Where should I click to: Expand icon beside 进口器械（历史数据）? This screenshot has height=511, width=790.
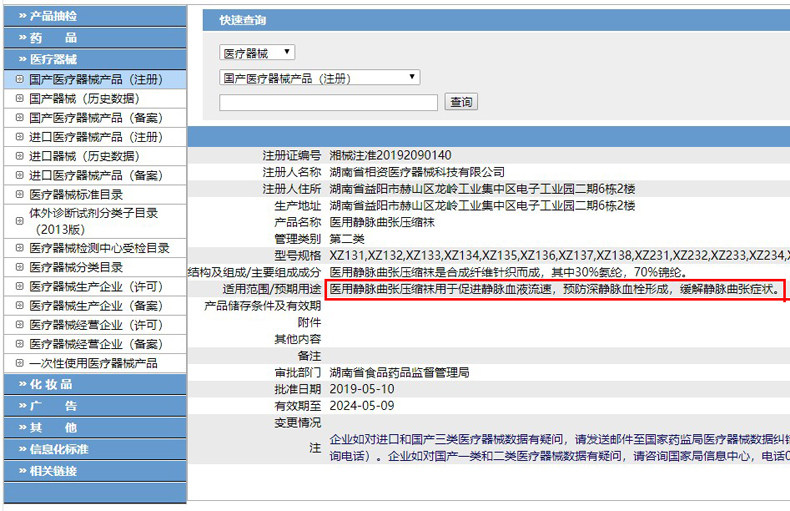(x=20, y=156)
